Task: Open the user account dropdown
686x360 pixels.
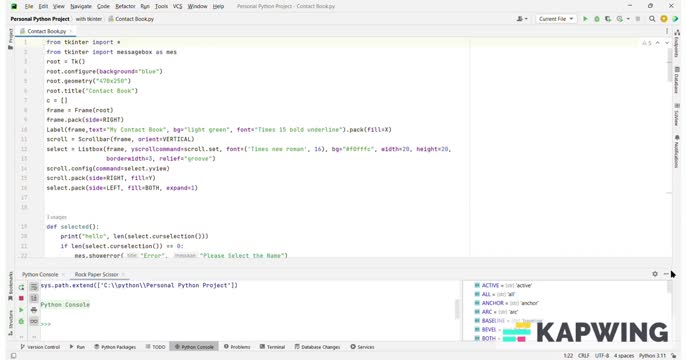Action: click(x=522, y=19)
